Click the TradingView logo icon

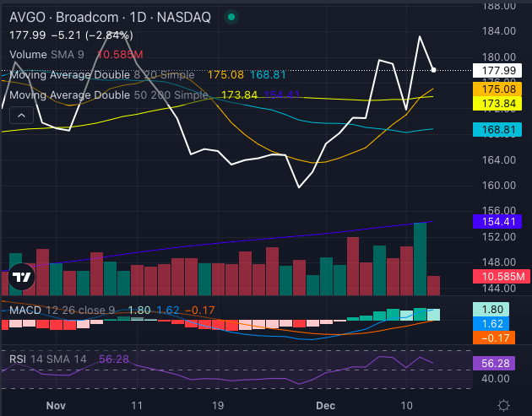click(23, 276)
